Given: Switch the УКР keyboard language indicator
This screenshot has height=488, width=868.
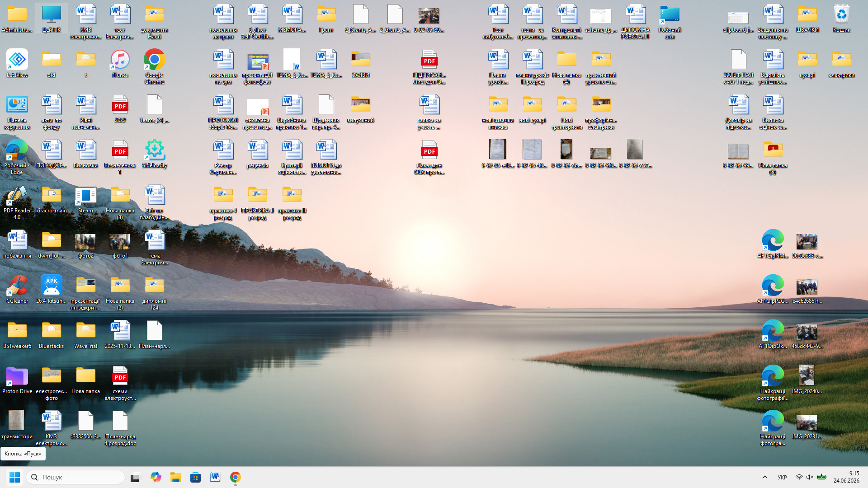Looking at the screenshot, I should coord(782,477).
